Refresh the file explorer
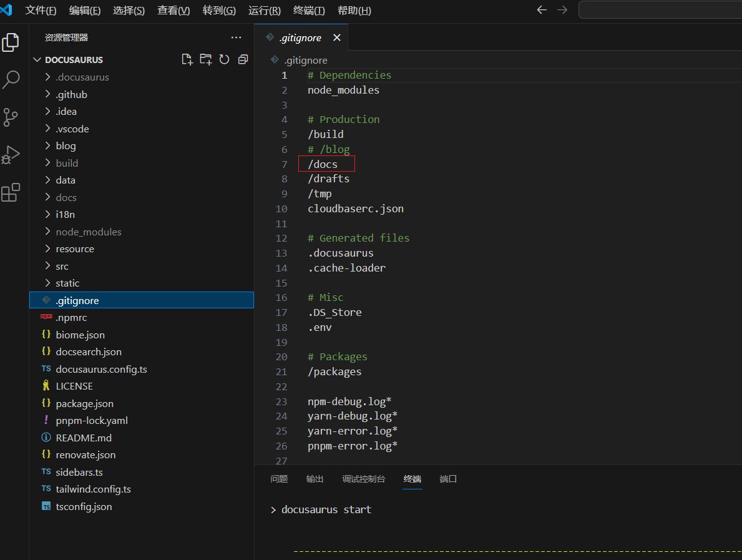Screen dimensions: 742x560 tap(224, 60)
